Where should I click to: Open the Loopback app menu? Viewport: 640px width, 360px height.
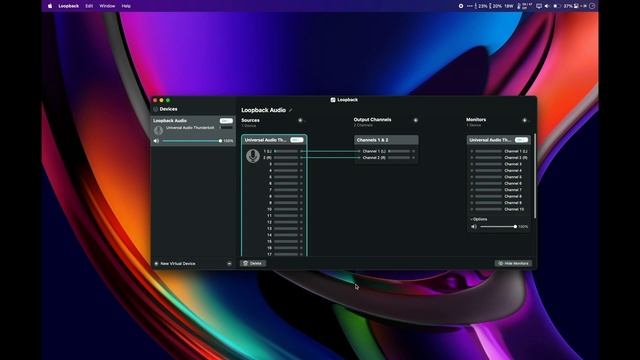click(69, 6)
